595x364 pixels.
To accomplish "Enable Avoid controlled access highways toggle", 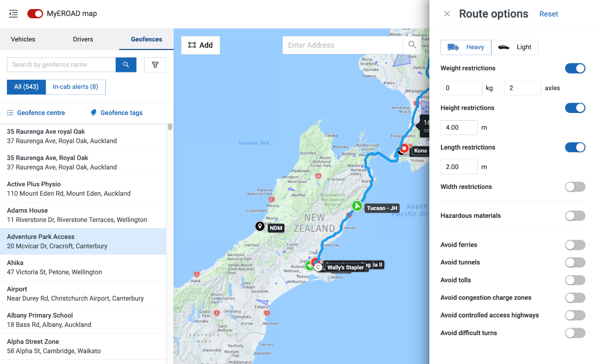I will coord(575,315).
